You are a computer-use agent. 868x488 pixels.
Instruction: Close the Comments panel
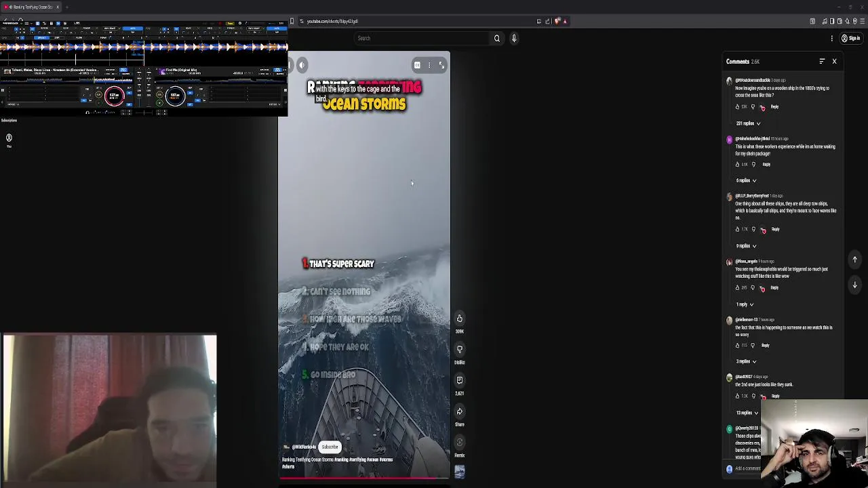point(834,62)
